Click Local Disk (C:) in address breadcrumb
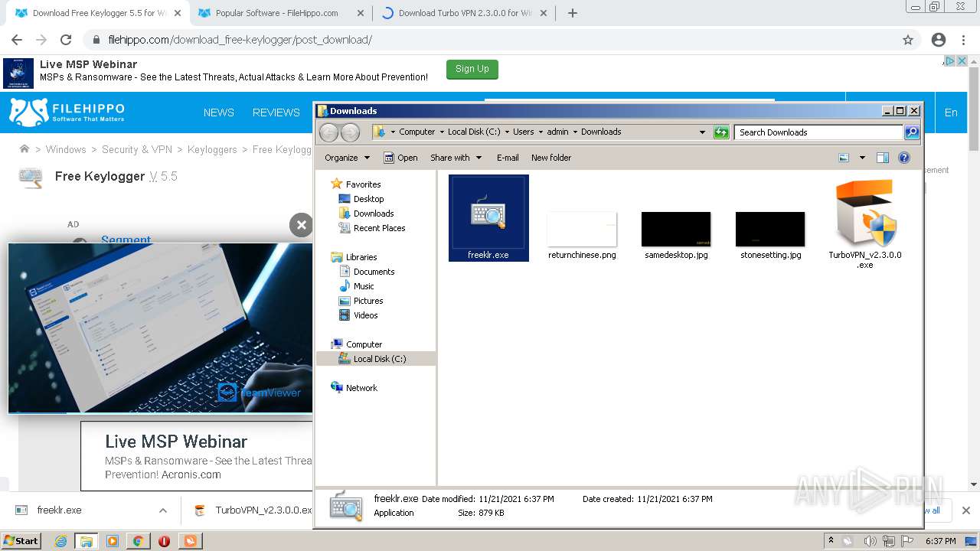The width and height of the screenshot is (980, 551). click(x=474, y=132)
